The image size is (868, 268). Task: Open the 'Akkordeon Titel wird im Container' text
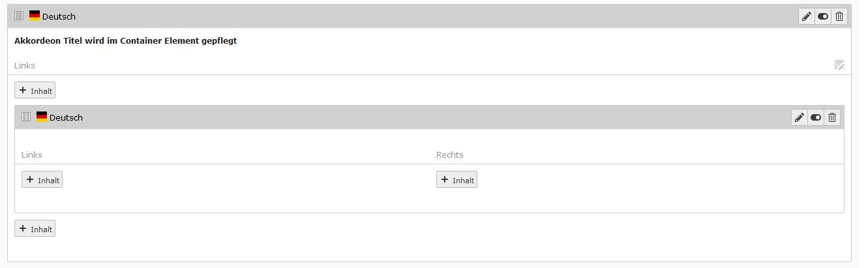[x=125, y=40]
